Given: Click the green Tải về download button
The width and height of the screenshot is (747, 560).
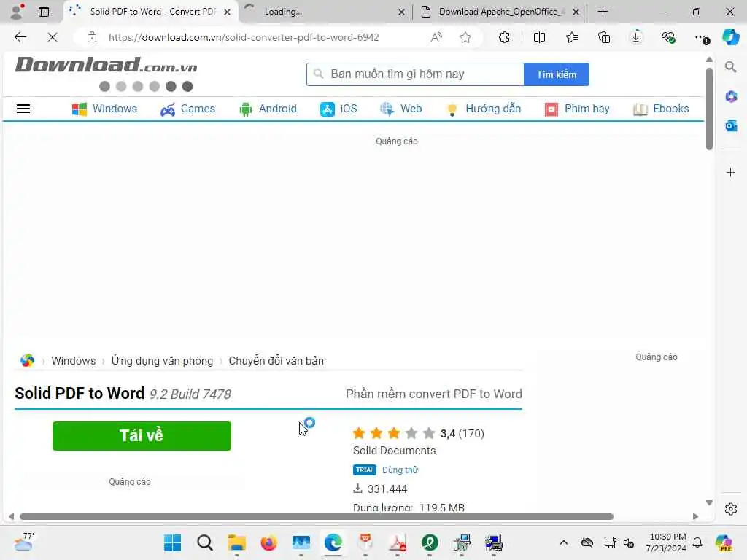Looking at the screenshot, I should click(142, 436).
